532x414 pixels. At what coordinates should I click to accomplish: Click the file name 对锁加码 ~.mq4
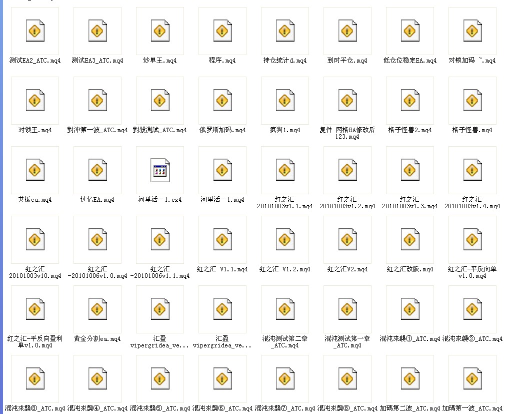pos(472,61)
